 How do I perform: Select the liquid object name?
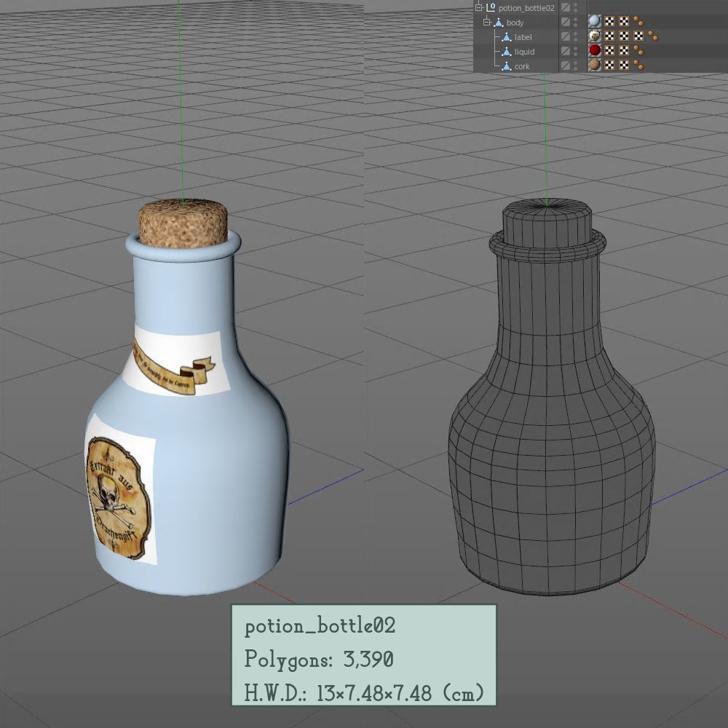click(x=524, y=52)
